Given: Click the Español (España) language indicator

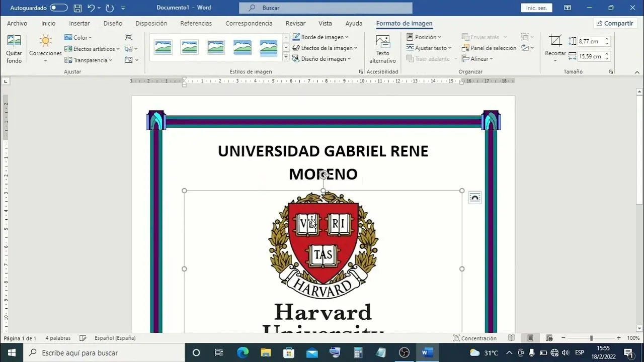Looking at the screenshot, I should click(x=115, y=338).
